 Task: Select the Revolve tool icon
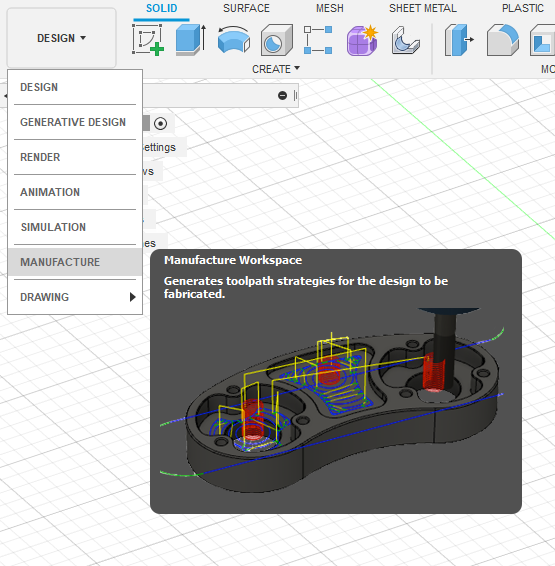point(234,39)
